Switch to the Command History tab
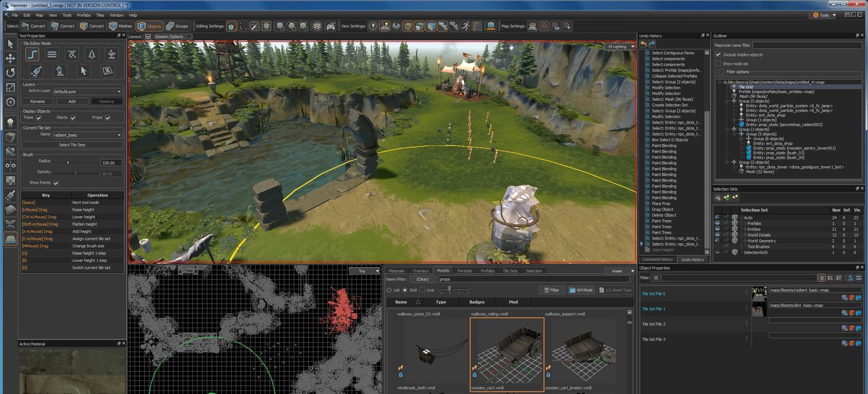The width and height of the screenshot is (868, 394). [x=658, y=259]
